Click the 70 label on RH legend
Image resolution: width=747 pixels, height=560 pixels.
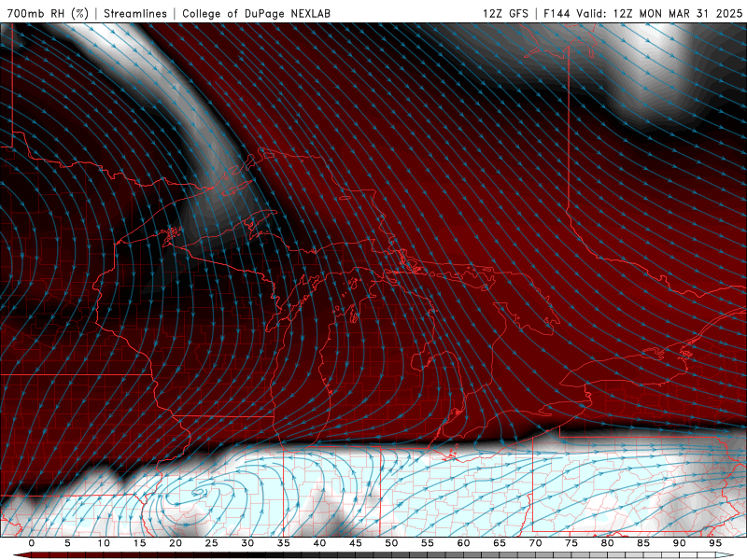pos(535,543)
